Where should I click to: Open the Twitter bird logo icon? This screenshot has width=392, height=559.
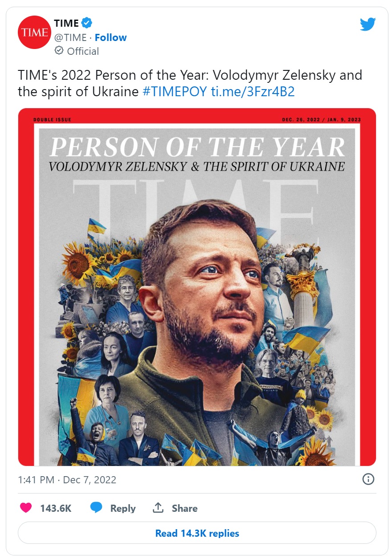pyautogui.click(x=368, y=24)
